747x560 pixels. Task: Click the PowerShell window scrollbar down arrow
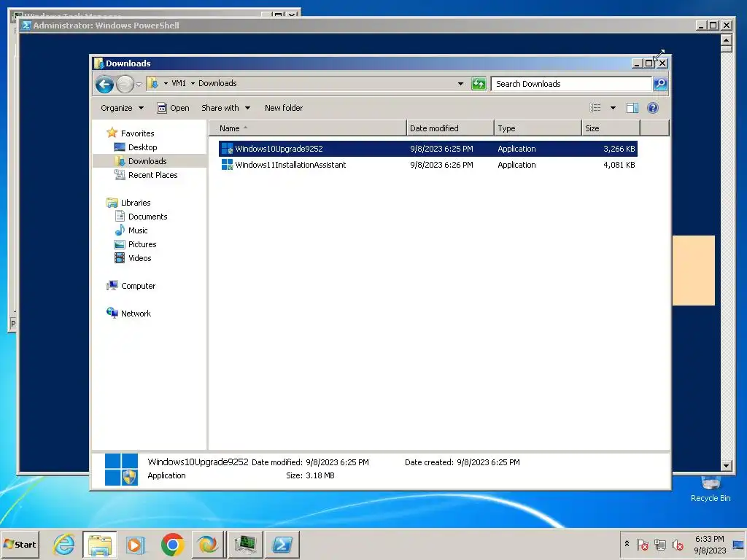[726, 466]
